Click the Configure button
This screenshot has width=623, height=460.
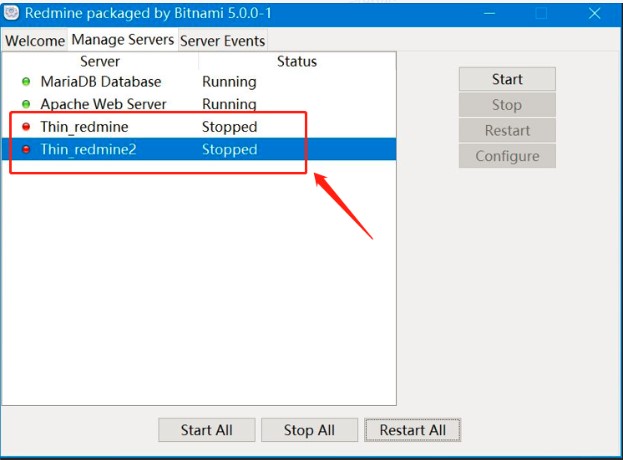click(507, 156)
